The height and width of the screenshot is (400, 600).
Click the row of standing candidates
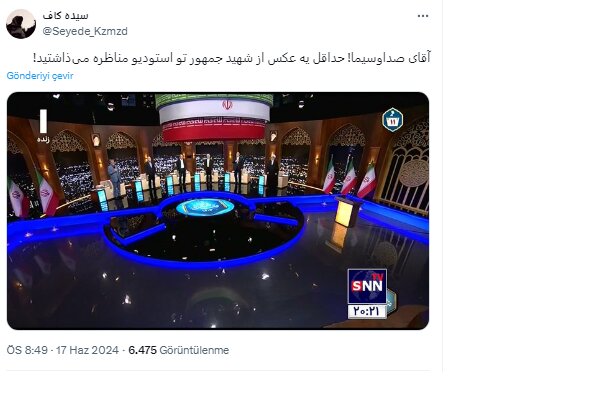192,173
